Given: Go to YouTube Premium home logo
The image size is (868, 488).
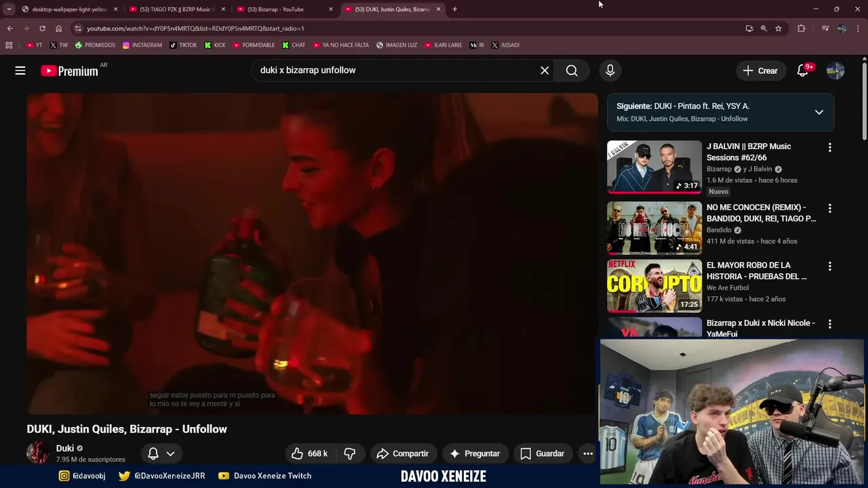Looking at the screenshot, I should 69,70.
